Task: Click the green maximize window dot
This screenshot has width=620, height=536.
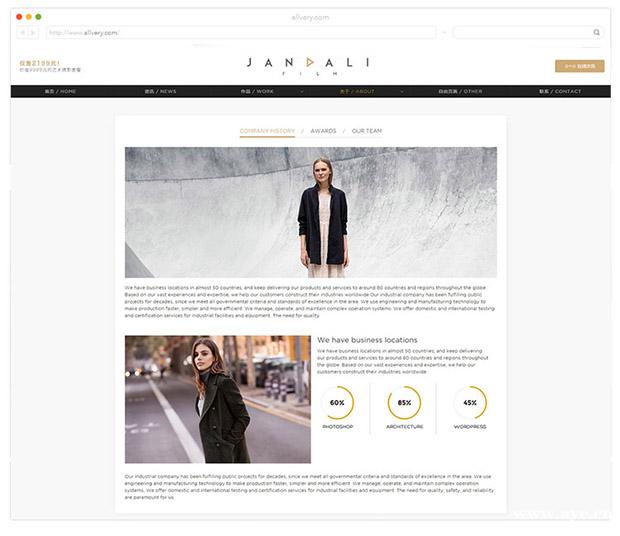Action: 39,16
